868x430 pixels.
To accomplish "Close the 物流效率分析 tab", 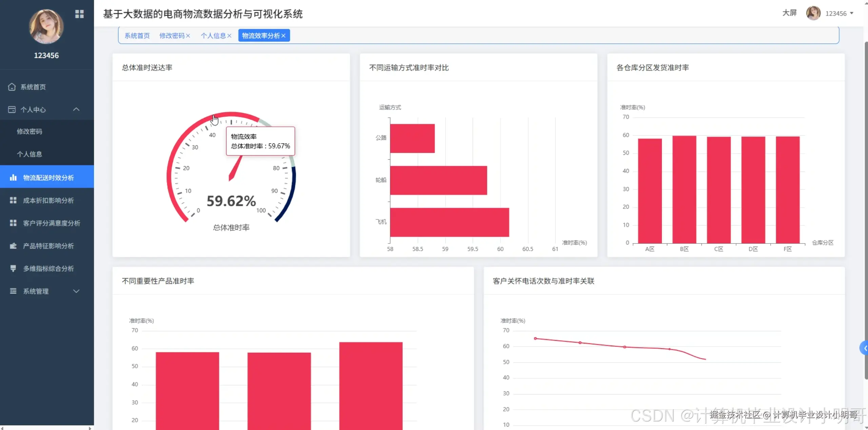I will pos(283,36).
